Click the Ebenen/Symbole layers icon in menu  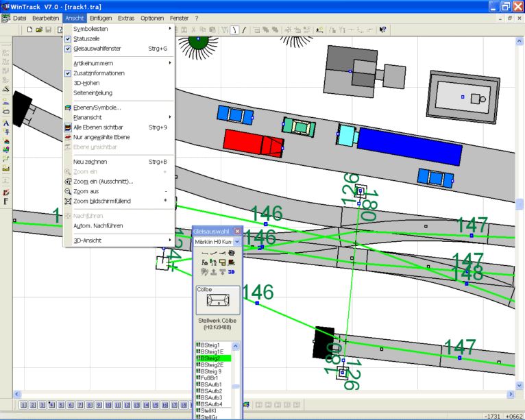pyautogui.click(x=68, y=108)
